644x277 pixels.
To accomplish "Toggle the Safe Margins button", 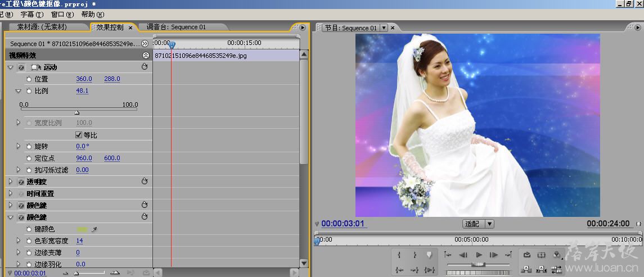I will pyautogui.click(x=541, y=255).
